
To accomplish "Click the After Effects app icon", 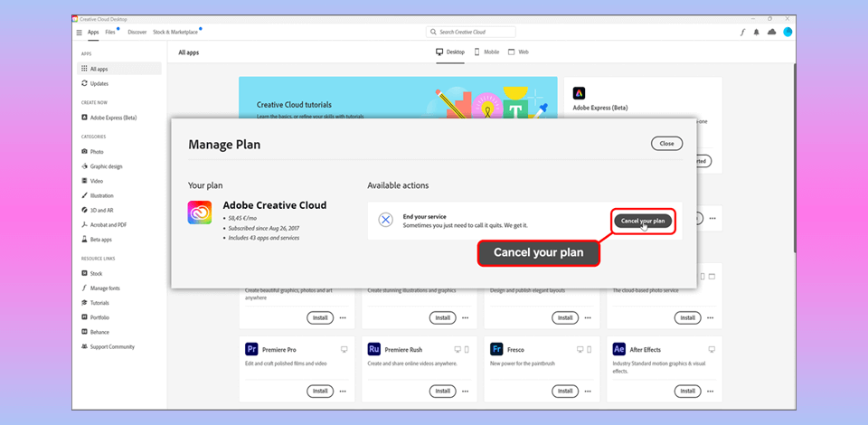I will point(618,349).
